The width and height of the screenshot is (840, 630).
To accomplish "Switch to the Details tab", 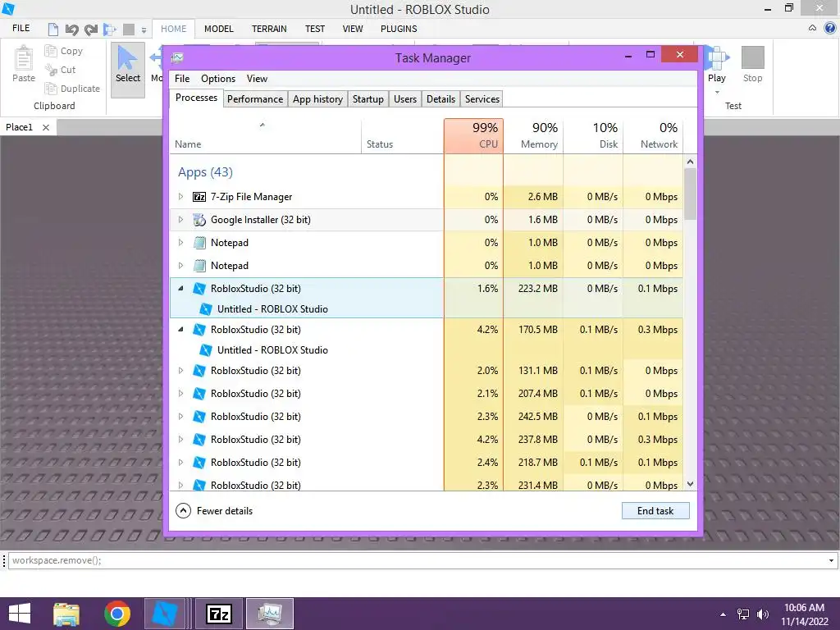I will [441, 99].
